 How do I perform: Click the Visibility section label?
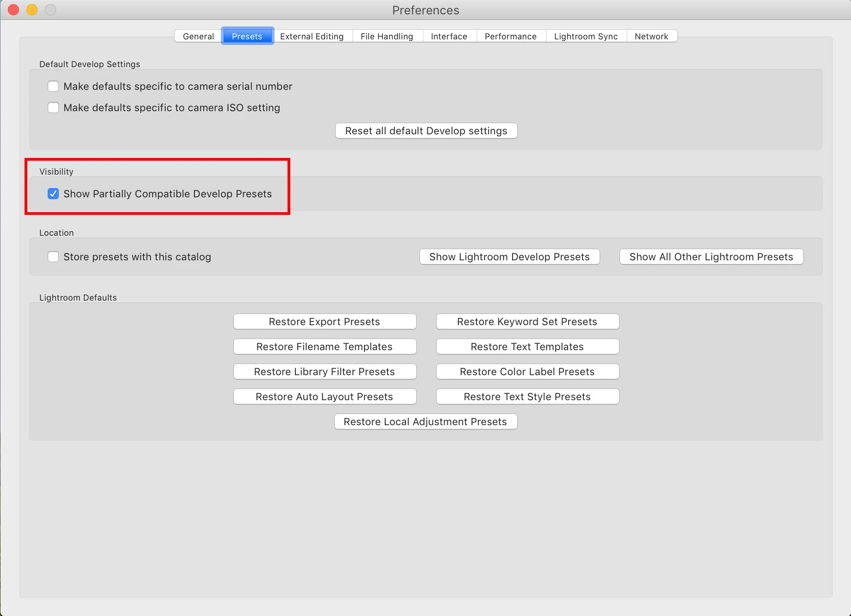tap(56, 171)
